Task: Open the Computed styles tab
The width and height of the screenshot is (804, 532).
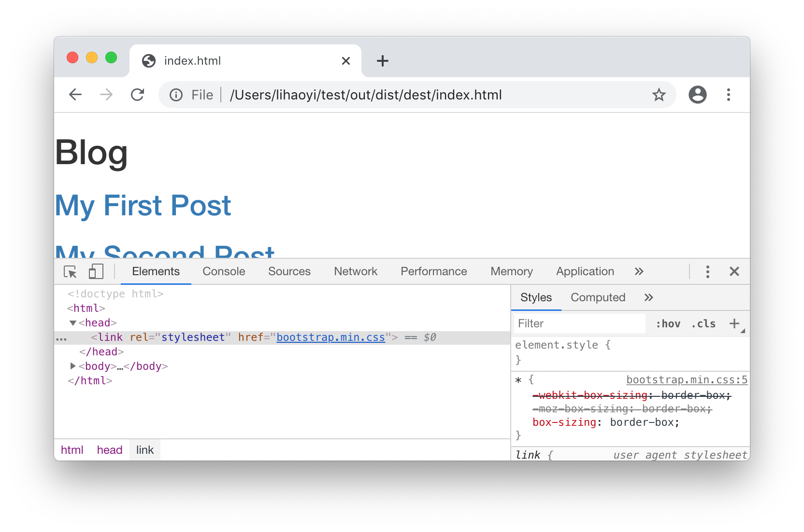Action: 598,297
